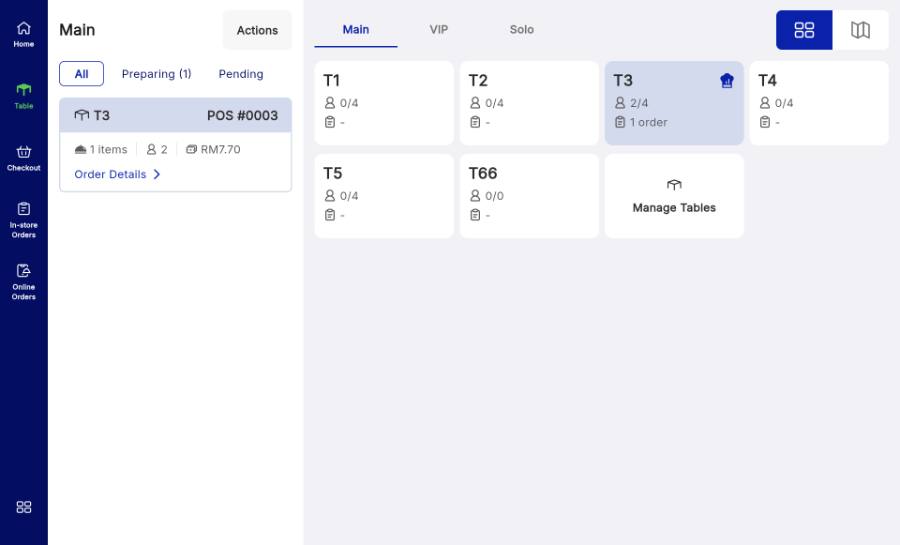The height and width of the screenshot is (545, 900).
Task: Switch to the Solo area tab
Action: (521, 29)
